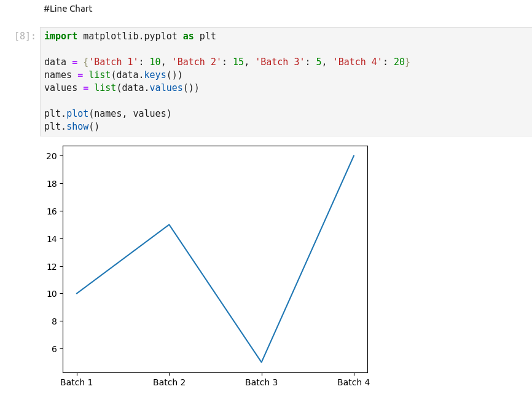532x397 pixels.
Task: Click the 'Batch 4' x-axis label
Action: click(x=353, y=382)
